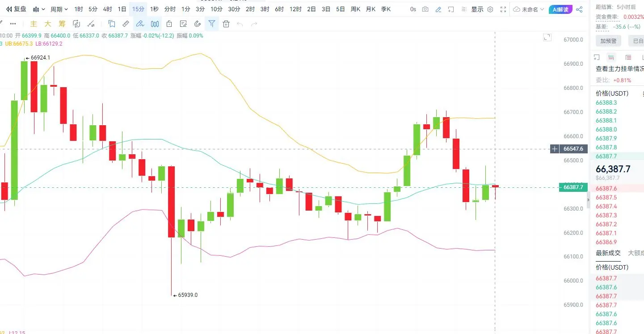Select the two-sided order book view icon

tap(611, 57)
